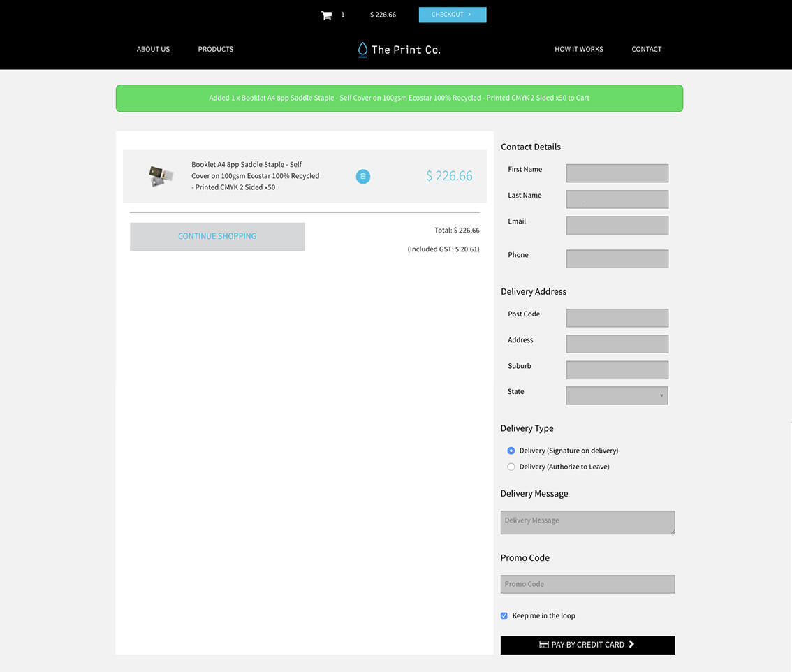Click Continue Shopping button
The image size is (792, 672).
(x=217, y=236)
